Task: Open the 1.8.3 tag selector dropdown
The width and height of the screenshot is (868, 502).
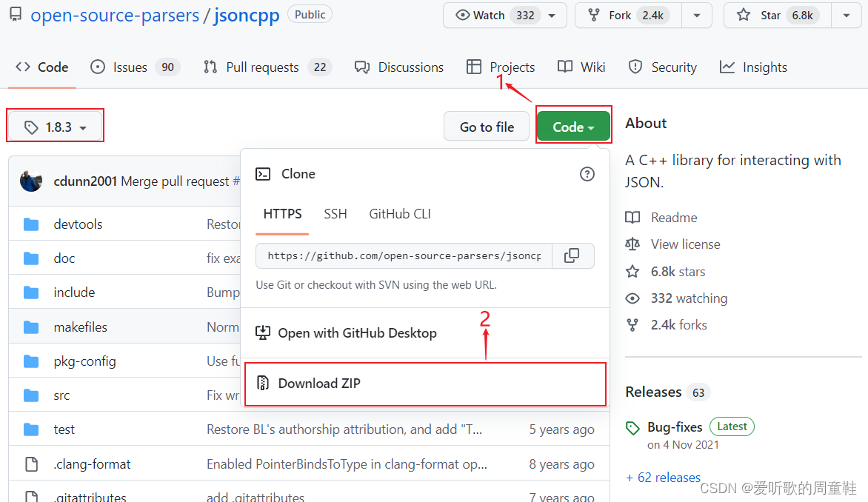Action: (56, 127)
